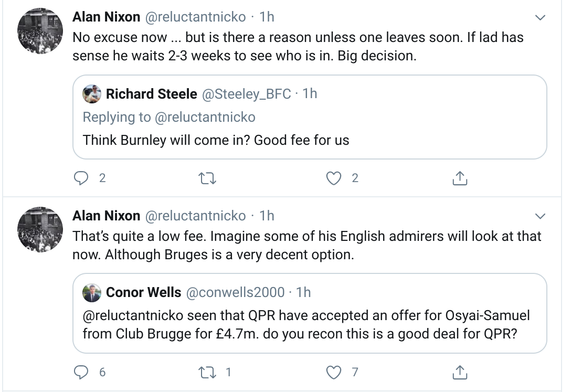Screen dimensions: 571x392
Task: Retweet the tweet about low fee
Action: coord(208,373)
